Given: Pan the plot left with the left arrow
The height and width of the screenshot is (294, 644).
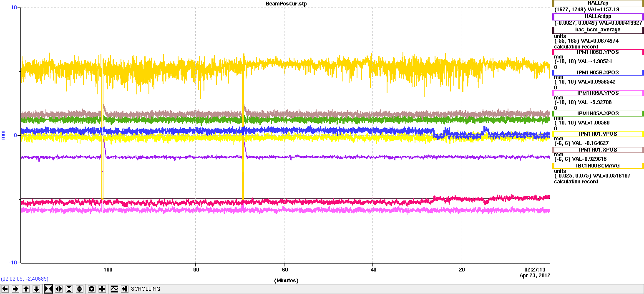Looking at the screenshot, I should pyautogui.click(x=5, y=289).
